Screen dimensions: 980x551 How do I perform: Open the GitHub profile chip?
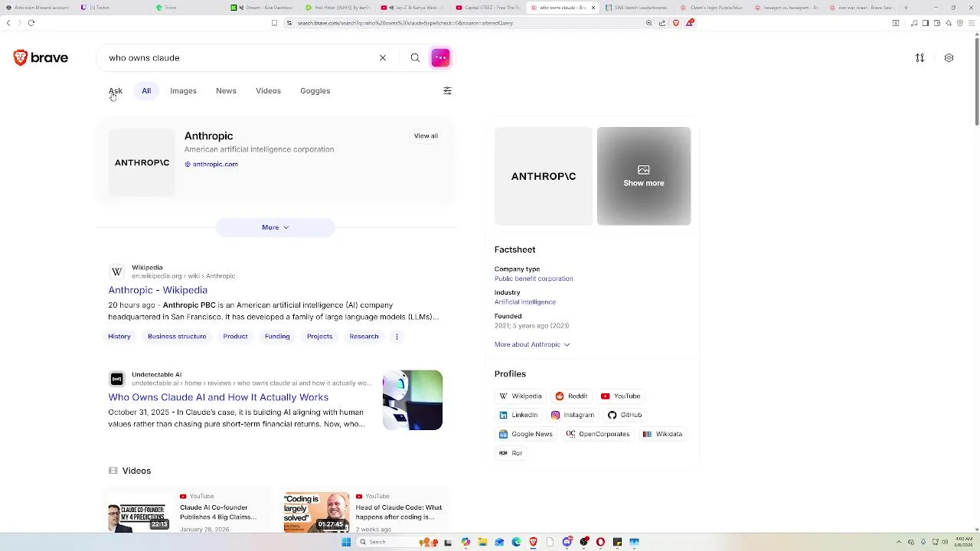625,415
